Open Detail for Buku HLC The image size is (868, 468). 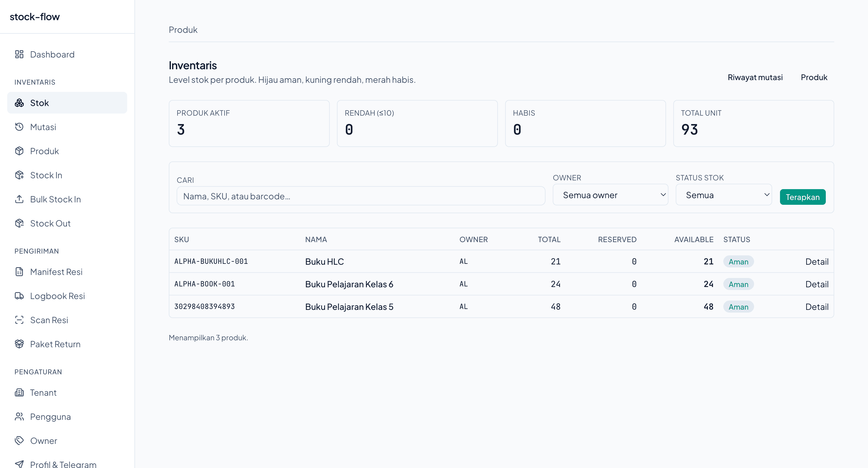(x=817, y=262)
